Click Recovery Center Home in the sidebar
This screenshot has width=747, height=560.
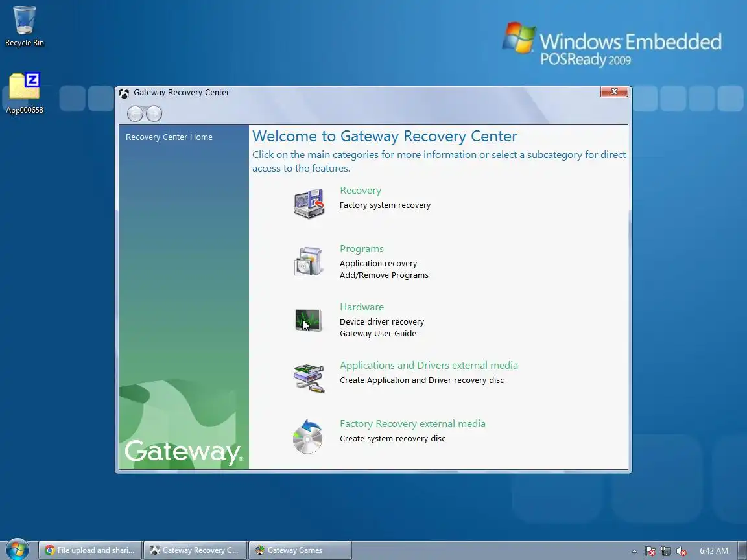tap(169, 137)
